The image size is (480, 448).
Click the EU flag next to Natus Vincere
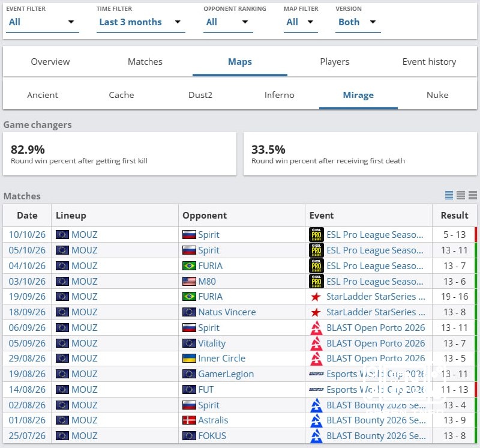[189, 312]
